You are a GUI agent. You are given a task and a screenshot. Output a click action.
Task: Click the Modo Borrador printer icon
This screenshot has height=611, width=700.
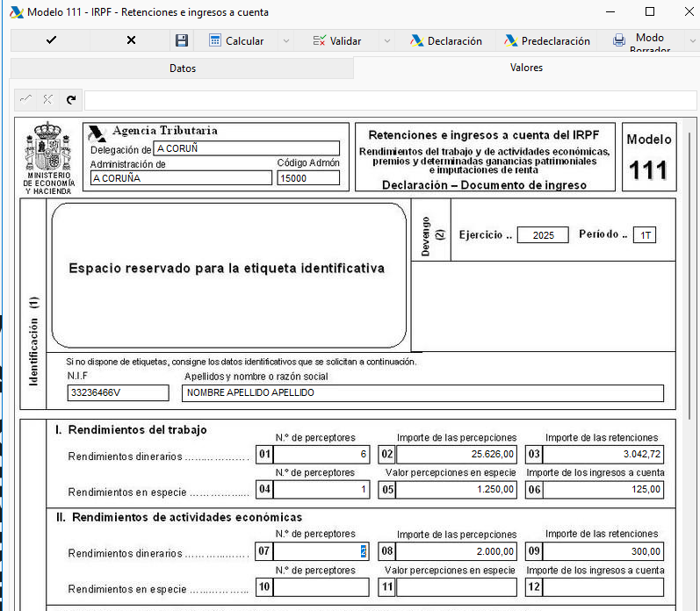click(x=620, y=40)
